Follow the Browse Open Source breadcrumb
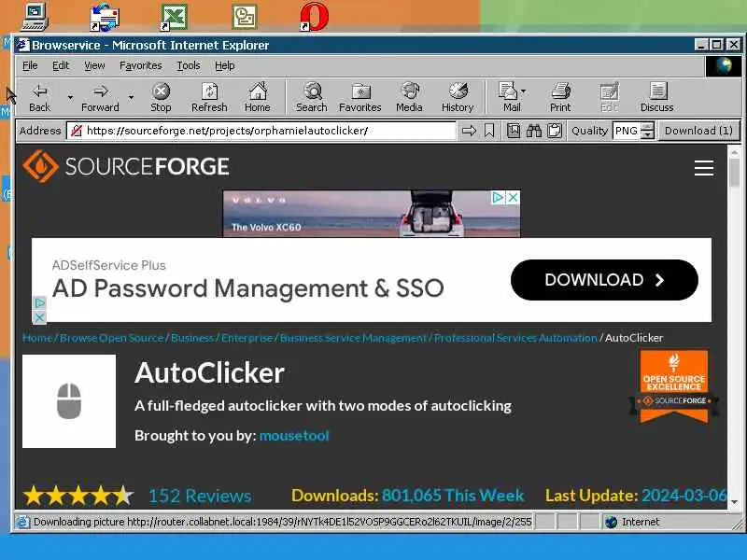This screenshot has width=747, height=560. pyautogui.click(x=111, y=338)
